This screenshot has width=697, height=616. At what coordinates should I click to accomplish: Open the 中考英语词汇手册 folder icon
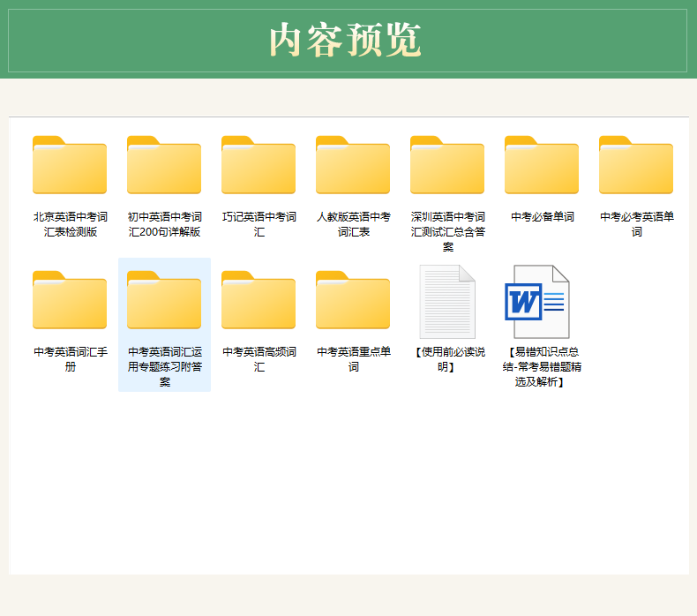[70, 300]
